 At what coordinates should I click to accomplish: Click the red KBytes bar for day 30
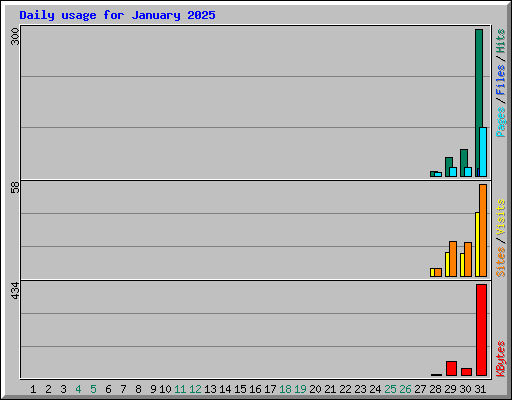466,372
